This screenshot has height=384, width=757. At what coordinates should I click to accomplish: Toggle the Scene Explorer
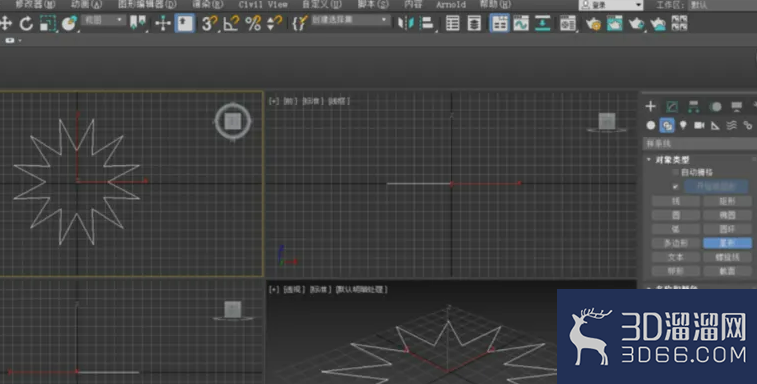(452, 23)
